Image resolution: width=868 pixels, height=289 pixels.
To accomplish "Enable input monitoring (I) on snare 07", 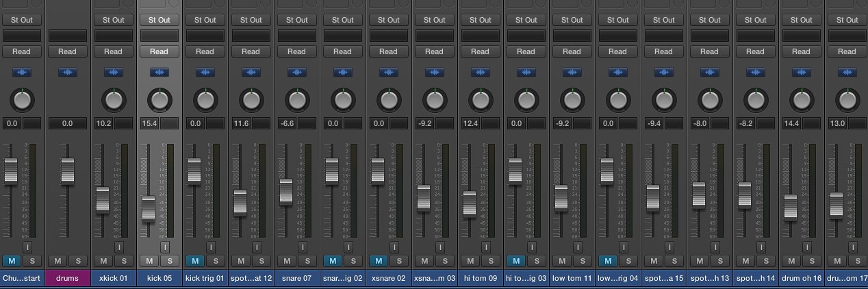I will (303, 247).
